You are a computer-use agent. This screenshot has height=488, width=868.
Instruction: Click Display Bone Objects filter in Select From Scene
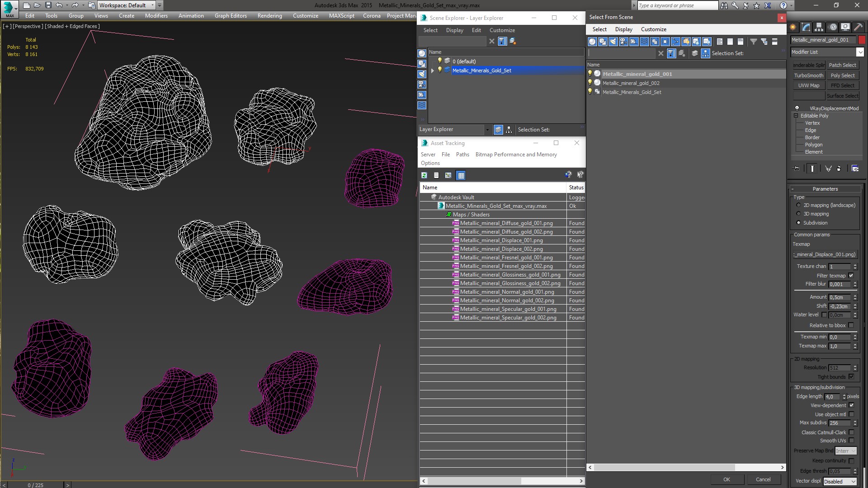coord(675,42)
